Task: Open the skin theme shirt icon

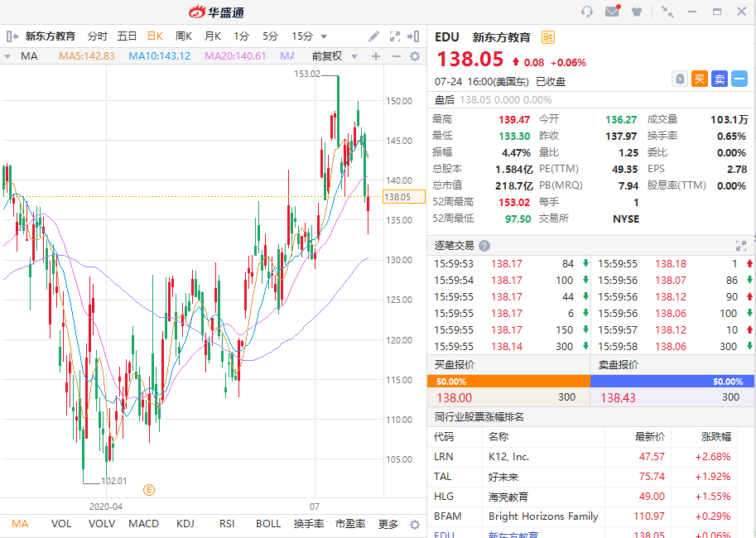Action: pyautogui.click(x=637, y=12)
